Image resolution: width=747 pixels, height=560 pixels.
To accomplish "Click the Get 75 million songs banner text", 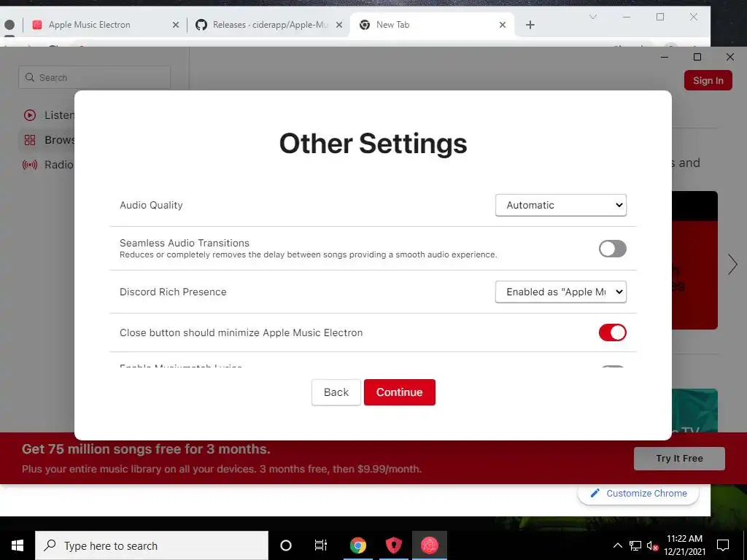I will click(x=146, y=449).
